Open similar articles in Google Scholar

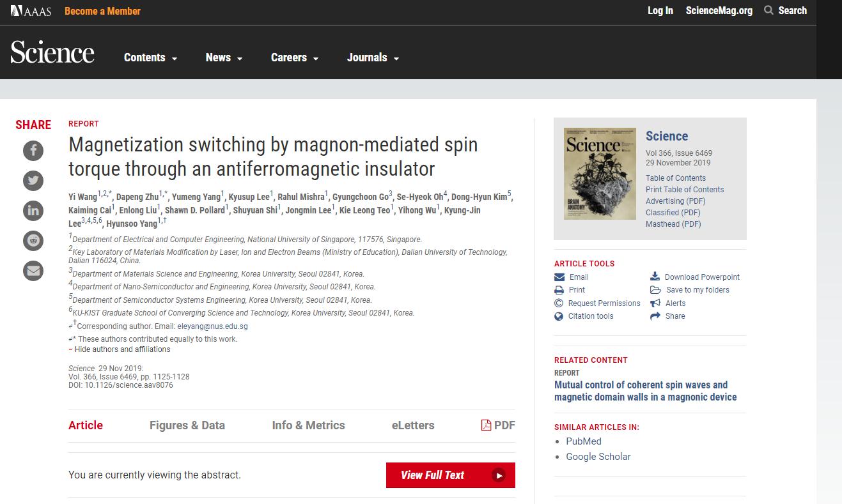[598, 457]
